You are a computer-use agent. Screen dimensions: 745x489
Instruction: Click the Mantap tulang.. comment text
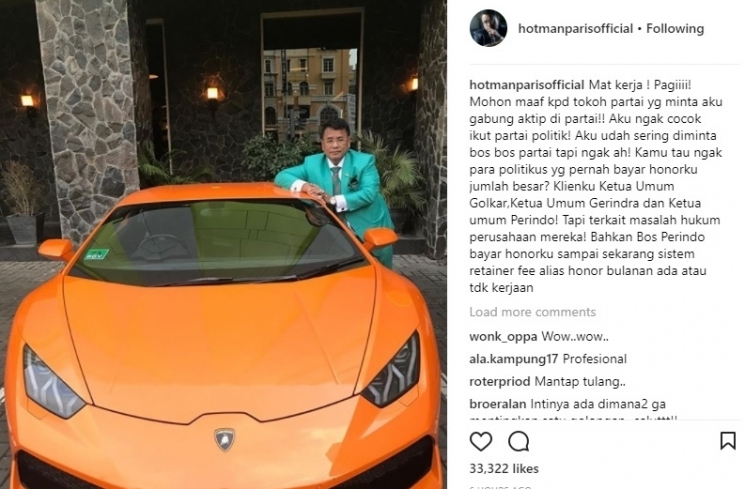tap(580, 382)
